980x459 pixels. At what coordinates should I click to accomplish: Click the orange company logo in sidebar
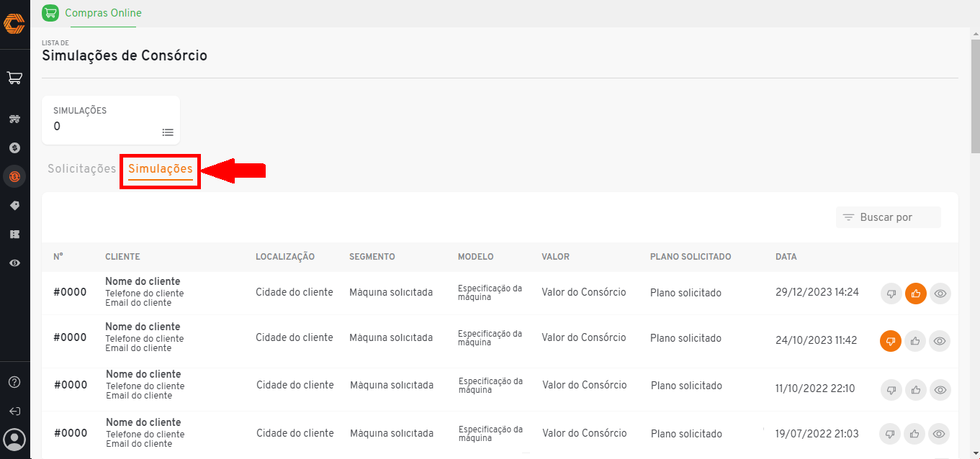[14, 23]
